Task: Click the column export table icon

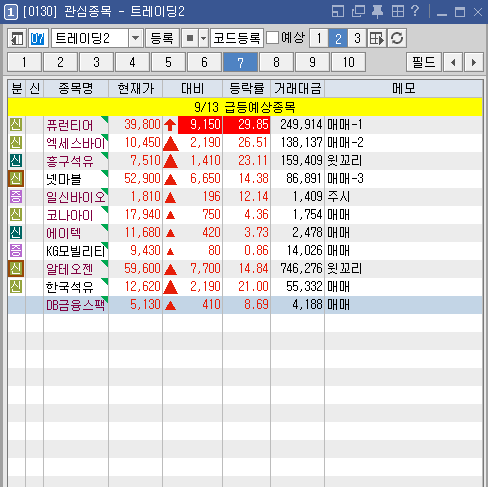Action: pyautogui.click(x=377, y=38)
